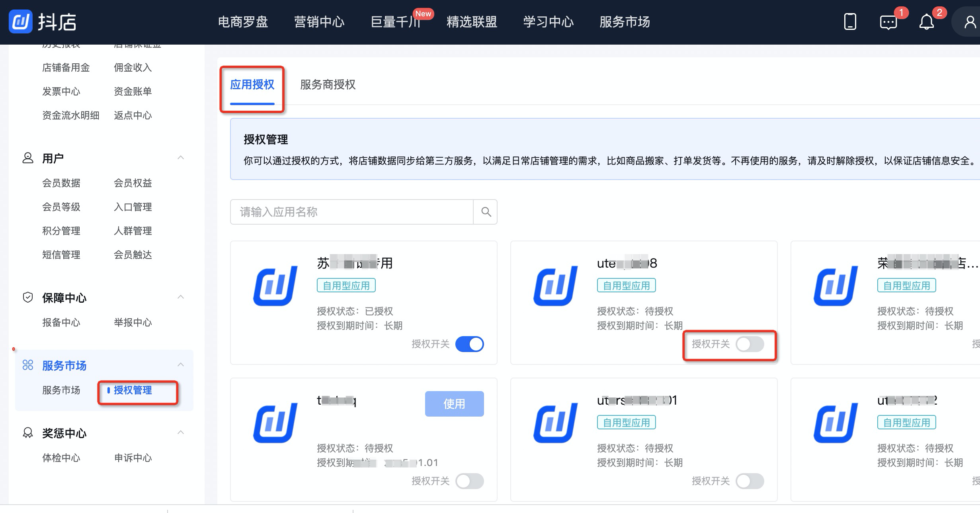Collapse the 保障中心 sidebar section
The width and height of the screenshot is (980, 513).
181,297
